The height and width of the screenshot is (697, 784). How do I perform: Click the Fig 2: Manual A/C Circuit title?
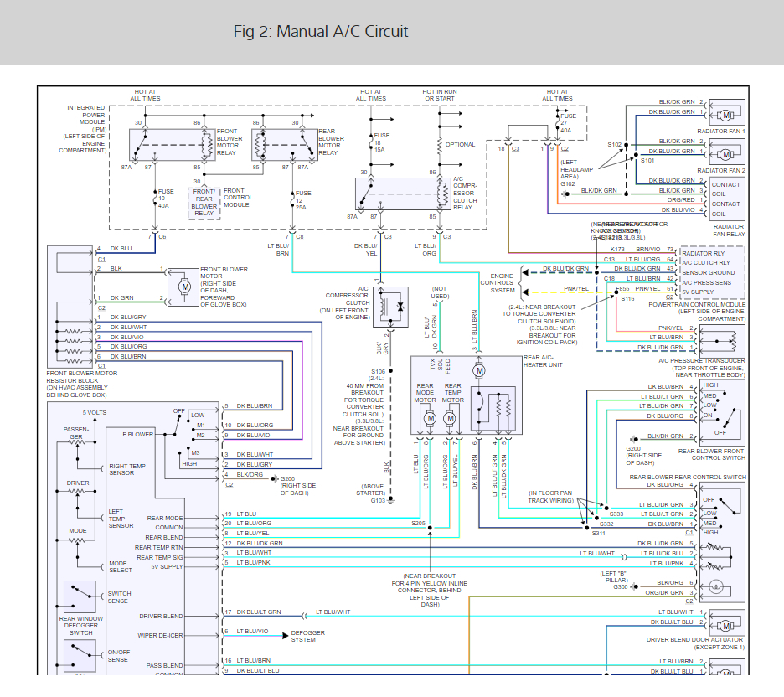click(x=321, y=32)
